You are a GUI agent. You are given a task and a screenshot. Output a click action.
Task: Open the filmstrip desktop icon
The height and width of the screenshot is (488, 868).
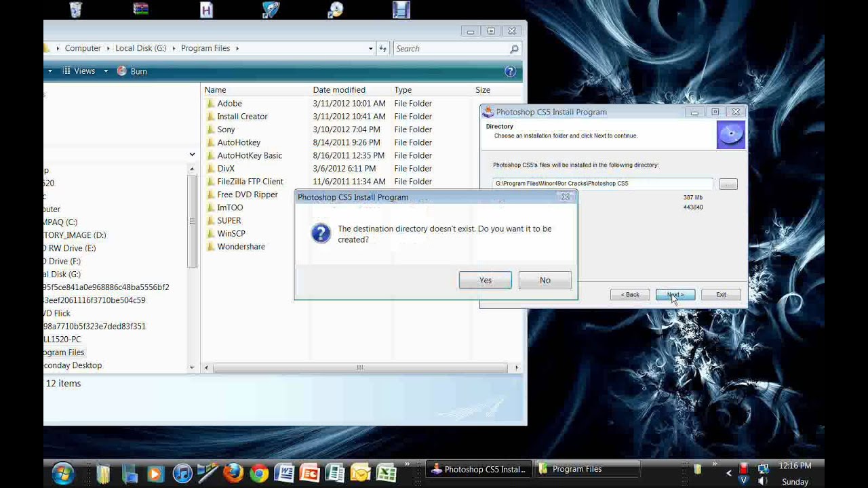pos(401,9)
